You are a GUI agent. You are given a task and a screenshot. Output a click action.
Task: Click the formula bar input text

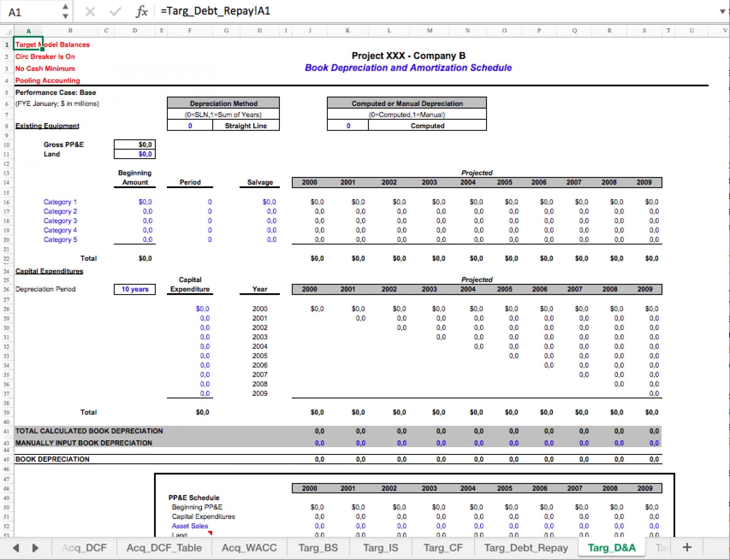pos(215,11)
